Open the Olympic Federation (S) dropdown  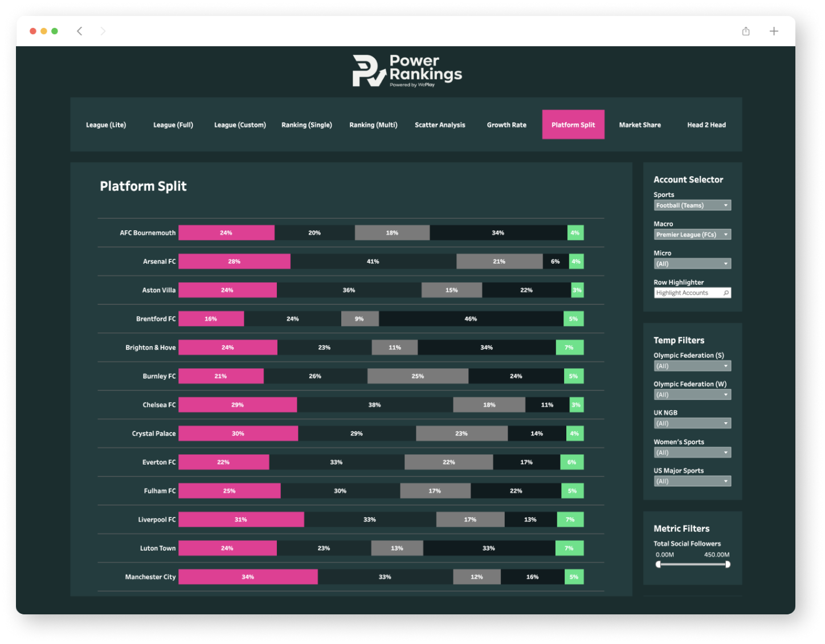(692, 366)
